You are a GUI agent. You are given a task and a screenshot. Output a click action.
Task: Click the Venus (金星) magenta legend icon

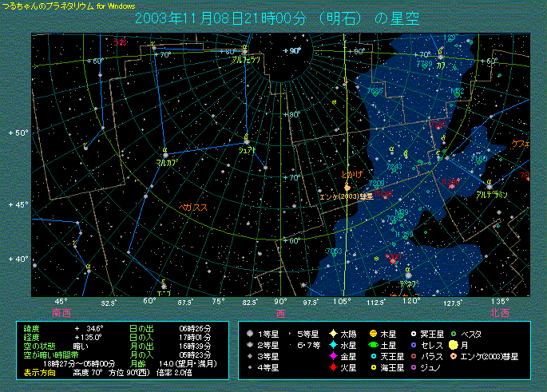(x=332, y=356)
